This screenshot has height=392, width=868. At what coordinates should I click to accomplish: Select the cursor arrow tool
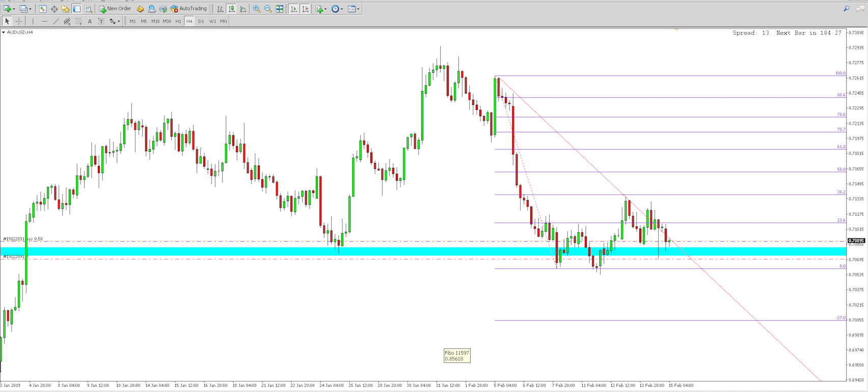pos(7,21)
